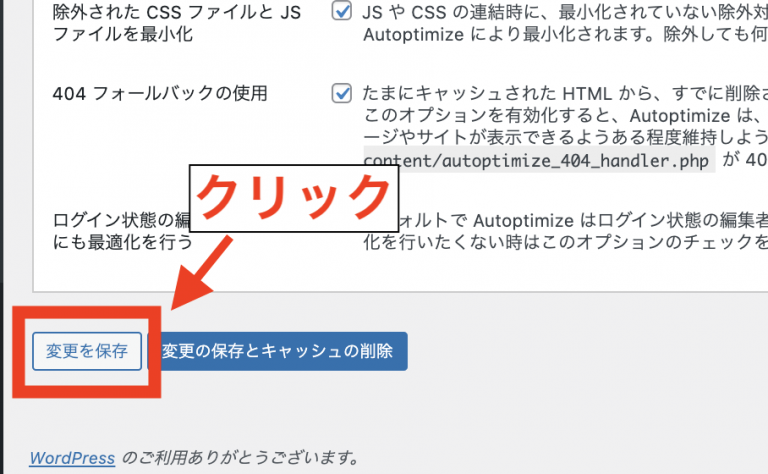Click the autoptimize_404_handler.php code snippet
This screenshot has height=474, width=768.
(536, 160)
